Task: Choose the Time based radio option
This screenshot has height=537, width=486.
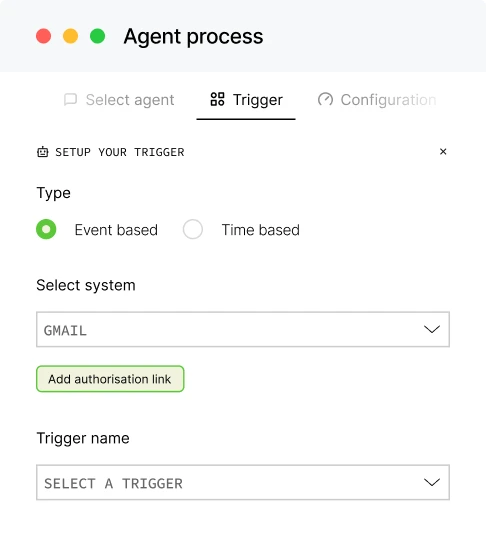Action: pos(193,229)
